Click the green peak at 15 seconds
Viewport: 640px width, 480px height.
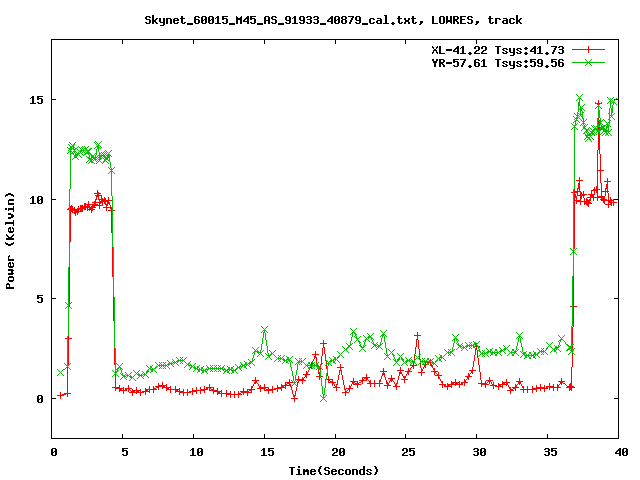click(x=264, y=329)
